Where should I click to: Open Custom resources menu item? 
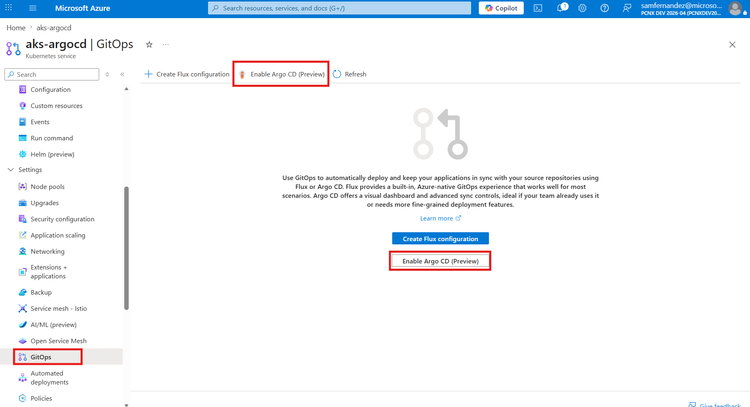(x=56, y=106)
